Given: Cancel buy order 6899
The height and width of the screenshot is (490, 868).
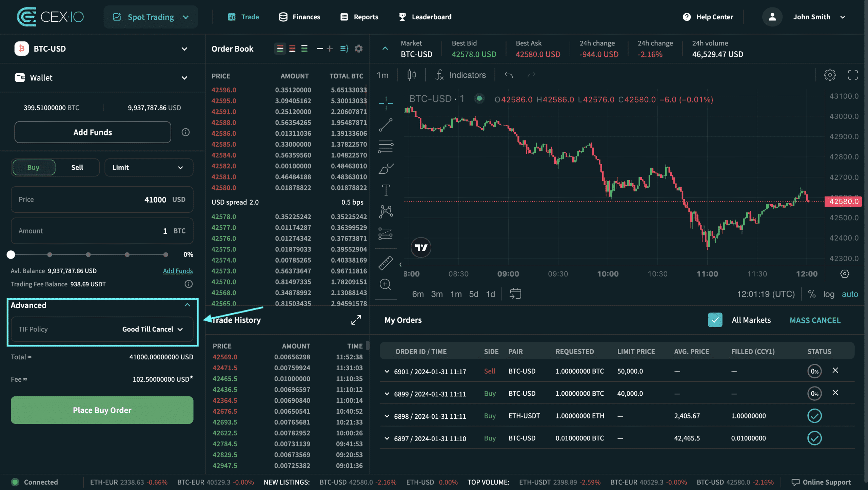Looking at the screenshot, I should [835, 393].
